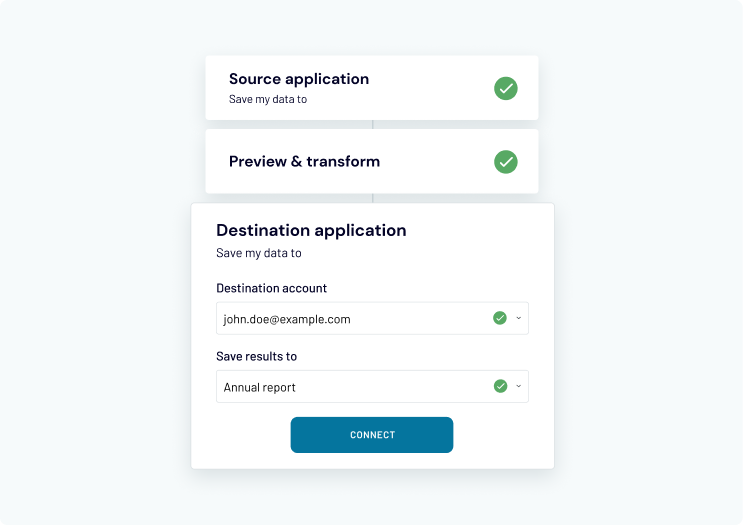Expand the Save results to dropdown chevron
The height and width of the screenshot is (526, 743).
(x=519, y=386)
